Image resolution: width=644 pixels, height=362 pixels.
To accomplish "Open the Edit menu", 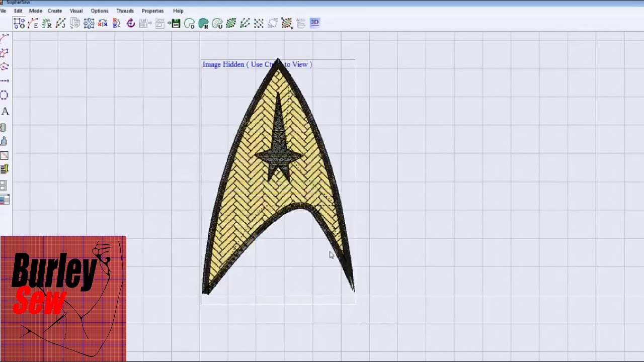I will 18,11.
